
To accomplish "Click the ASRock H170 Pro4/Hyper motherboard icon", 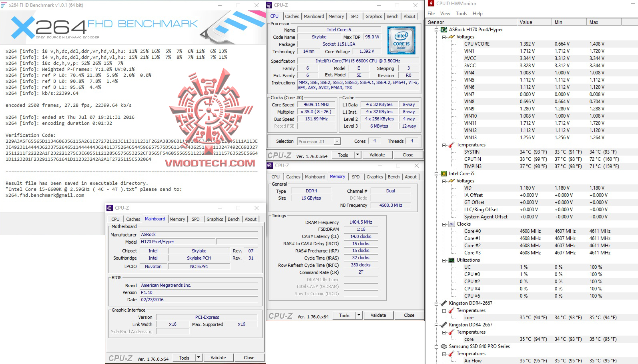I will click(x=443, y=30).
